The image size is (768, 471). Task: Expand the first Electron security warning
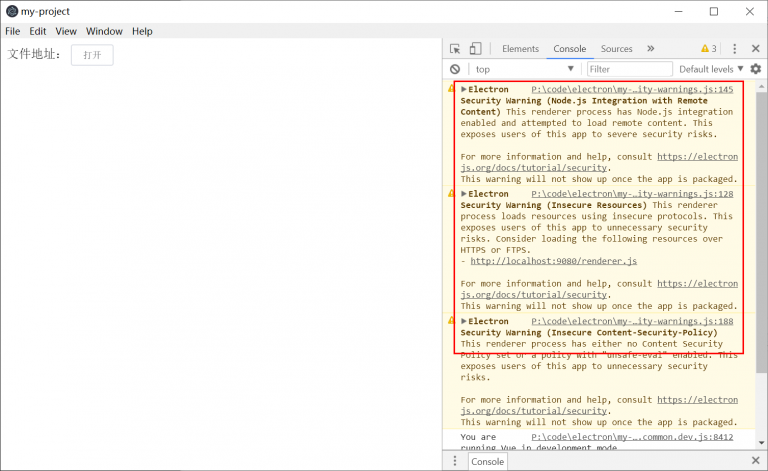463,89
